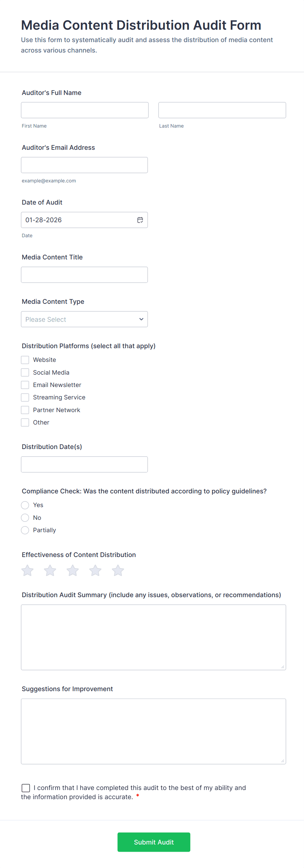Screen dimensions: 304x868
Task: Rate effectiveness with the first star
Action: 27,570
